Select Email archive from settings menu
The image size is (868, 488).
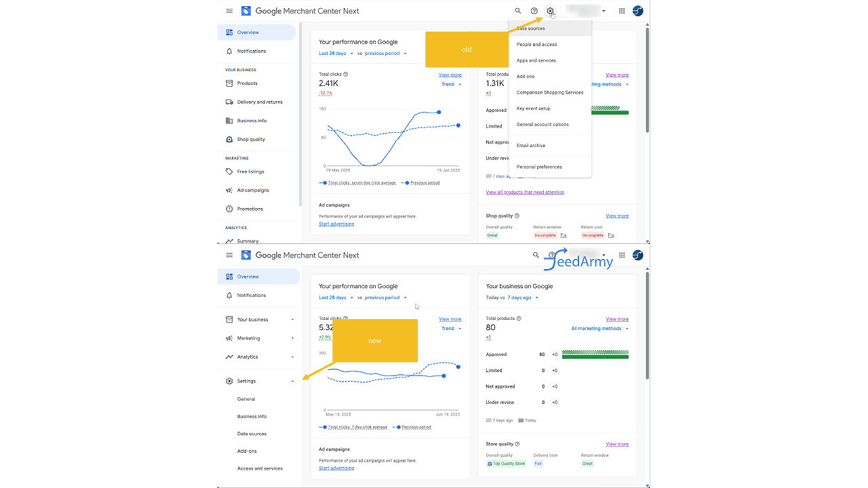coord(550,146)
